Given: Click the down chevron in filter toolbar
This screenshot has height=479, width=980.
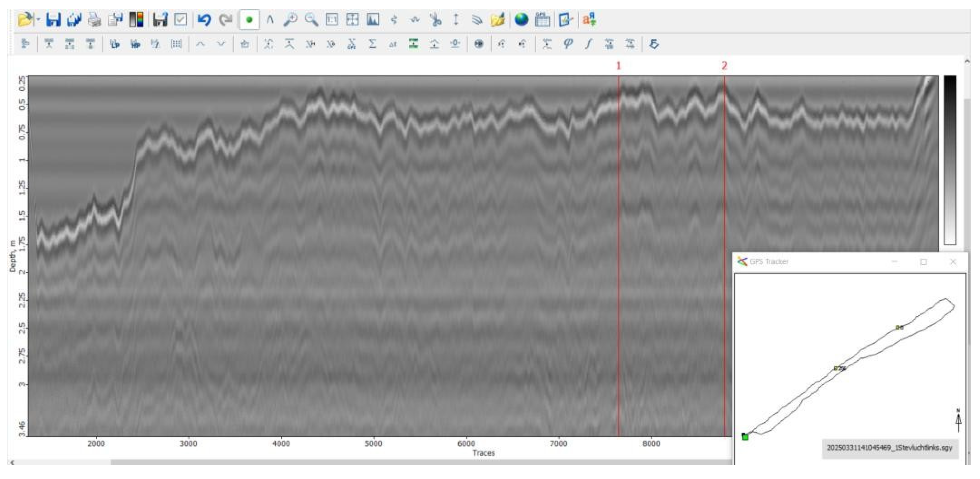Looking at the screenshot, I should [221, 44].
